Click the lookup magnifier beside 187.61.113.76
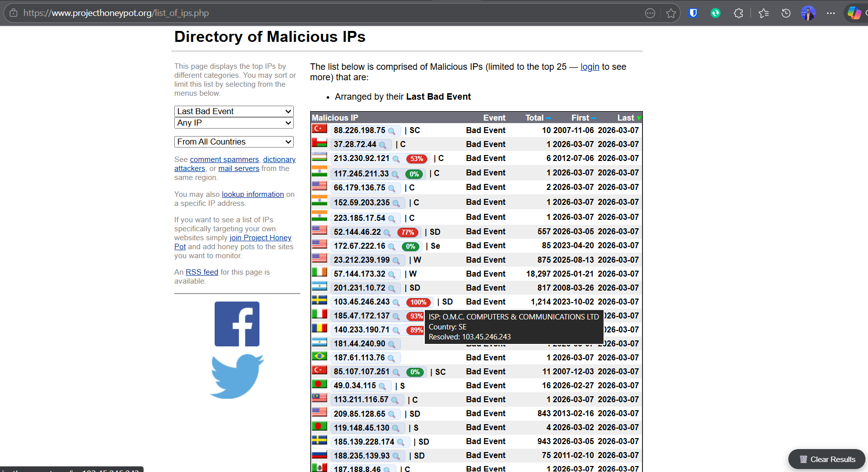The height and width of the screenshot is (472, 868). tap(391, 358)
